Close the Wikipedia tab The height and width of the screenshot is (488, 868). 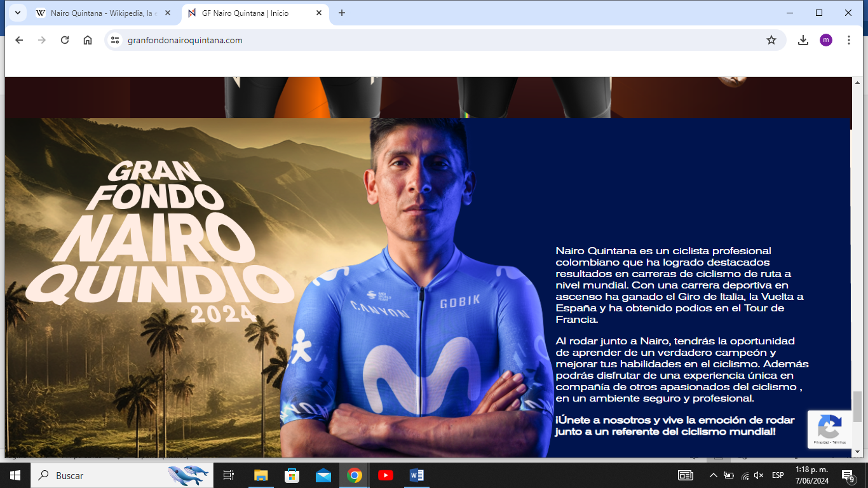coord(168,13)
